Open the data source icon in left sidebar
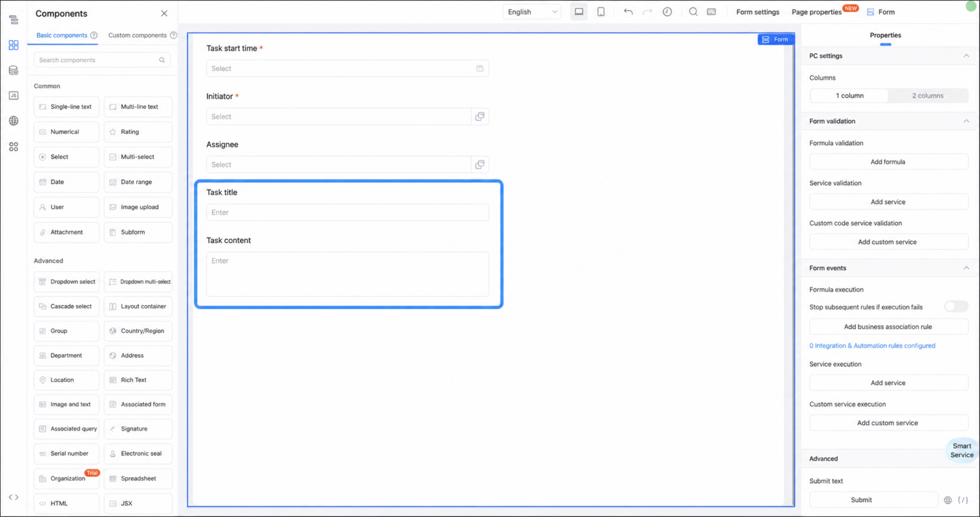Screen dimensions: 980x517 [13, 70]
